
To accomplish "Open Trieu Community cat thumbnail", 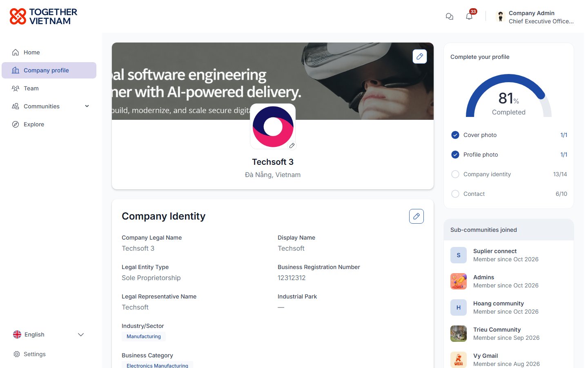I will tap(459, 334).
